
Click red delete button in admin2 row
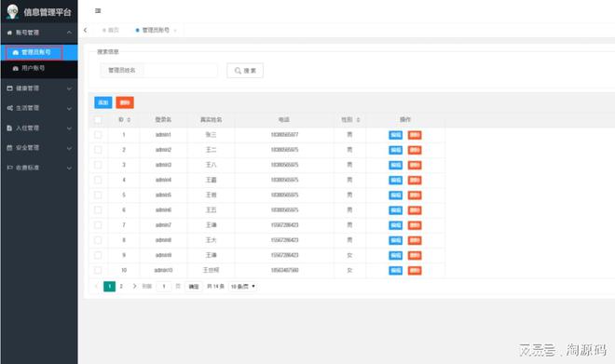coord(415,150)
